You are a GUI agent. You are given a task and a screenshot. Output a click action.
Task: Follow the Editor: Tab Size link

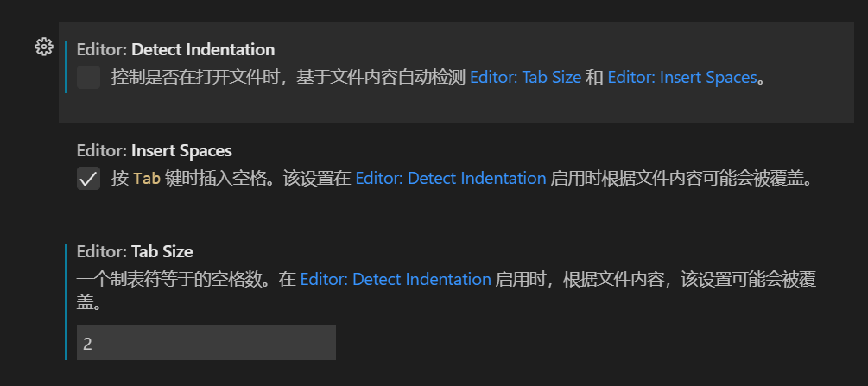pyautogui.click(x=525, y=78)
